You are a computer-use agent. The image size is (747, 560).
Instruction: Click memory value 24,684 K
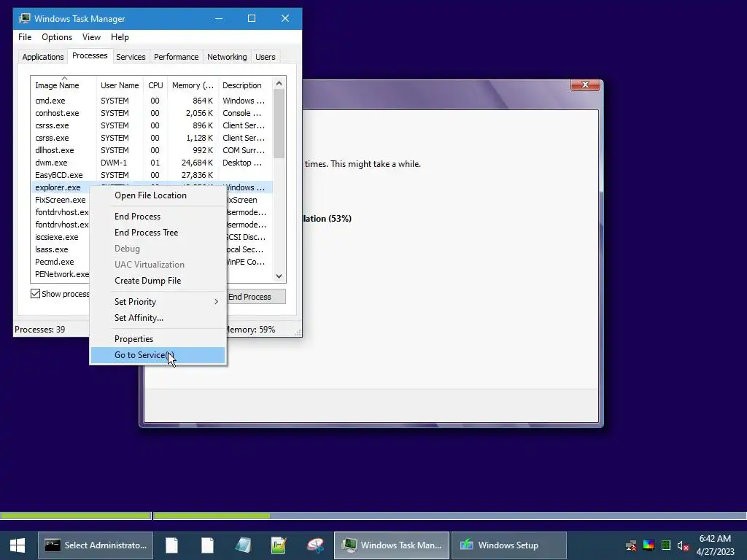[x=197, y=163]
